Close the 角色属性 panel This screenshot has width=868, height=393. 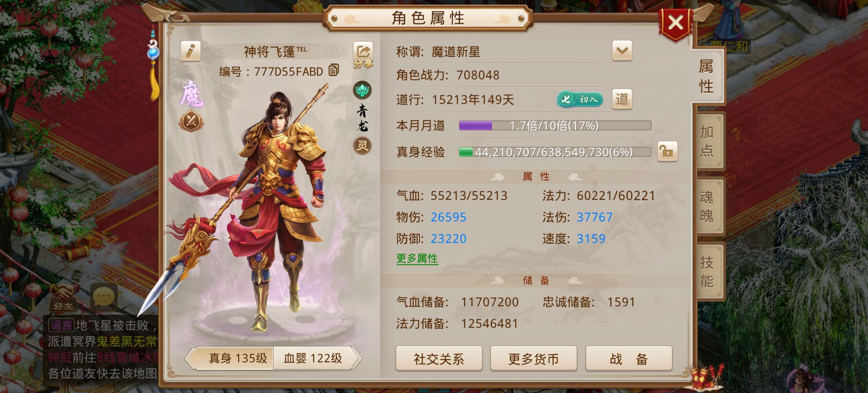tap(675, 24)
